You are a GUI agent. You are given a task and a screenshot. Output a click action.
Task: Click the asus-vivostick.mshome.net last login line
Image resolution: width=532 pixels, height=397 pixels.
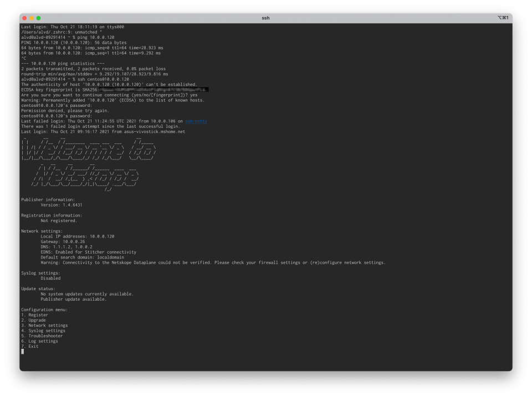pyautogui.click(x=103, y=132)
